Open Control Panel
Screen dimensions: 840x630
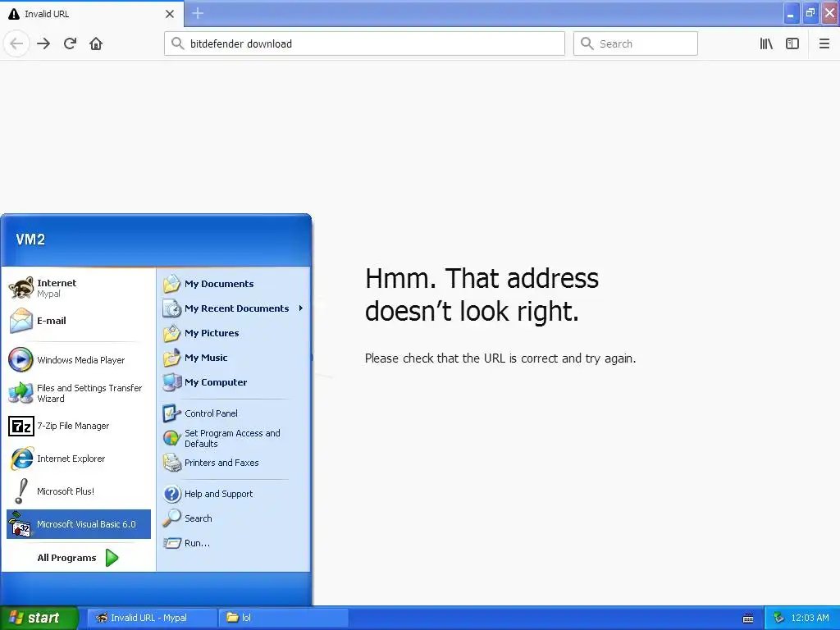click(x=234, y=413)
